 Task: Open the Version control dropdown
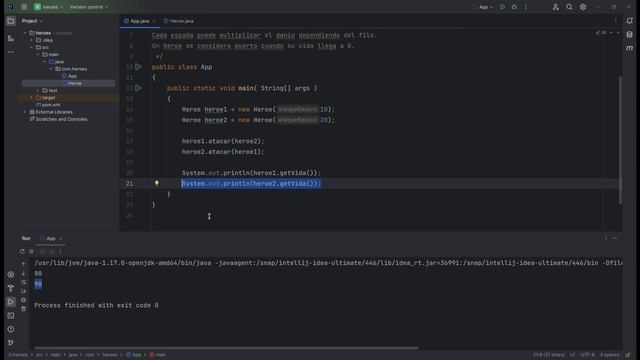click(x=89, y=7)
